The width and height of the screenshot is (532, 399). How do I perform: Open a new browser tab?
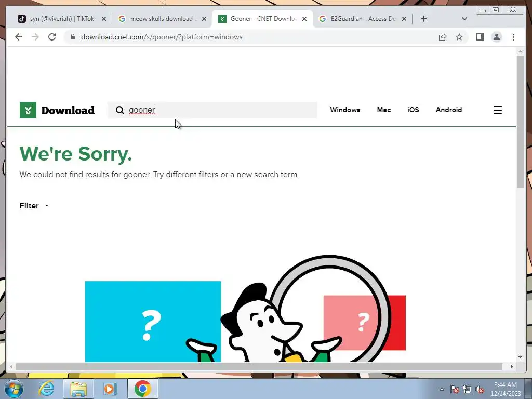(424, 19)
